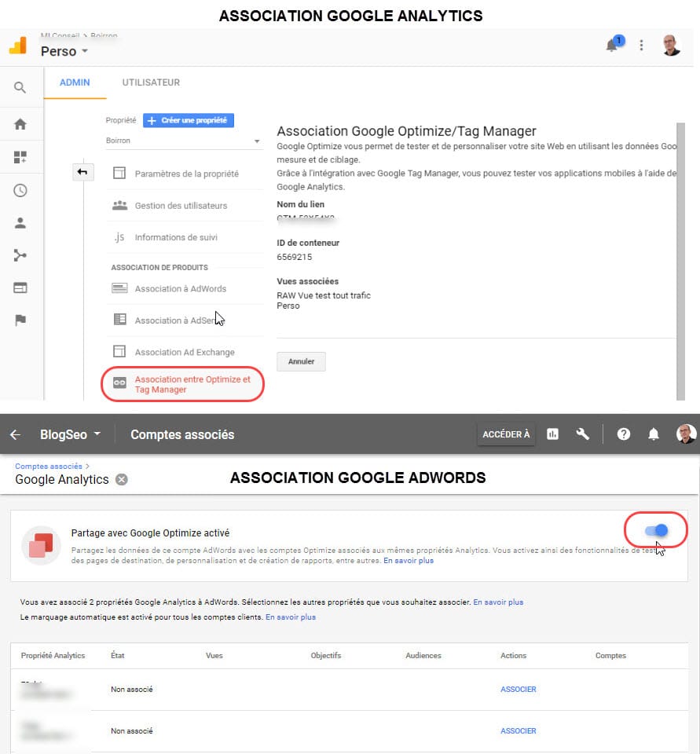Open Conversions flag icon in sidebar
This screenshot has height=754, width=700.
(20, 320)
